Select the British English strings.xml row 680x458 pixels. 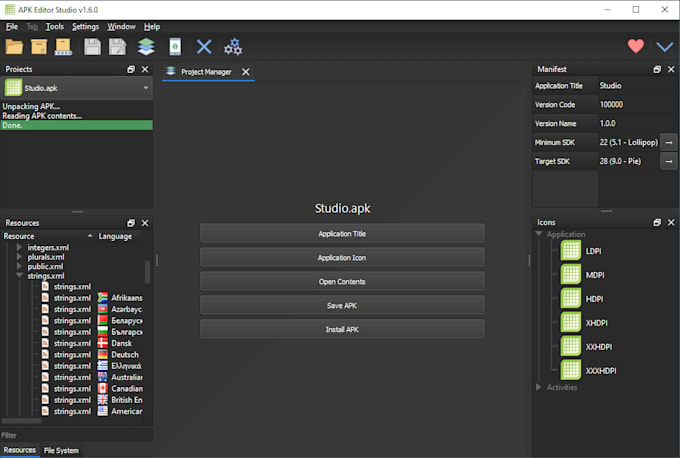tap(92, 400)
